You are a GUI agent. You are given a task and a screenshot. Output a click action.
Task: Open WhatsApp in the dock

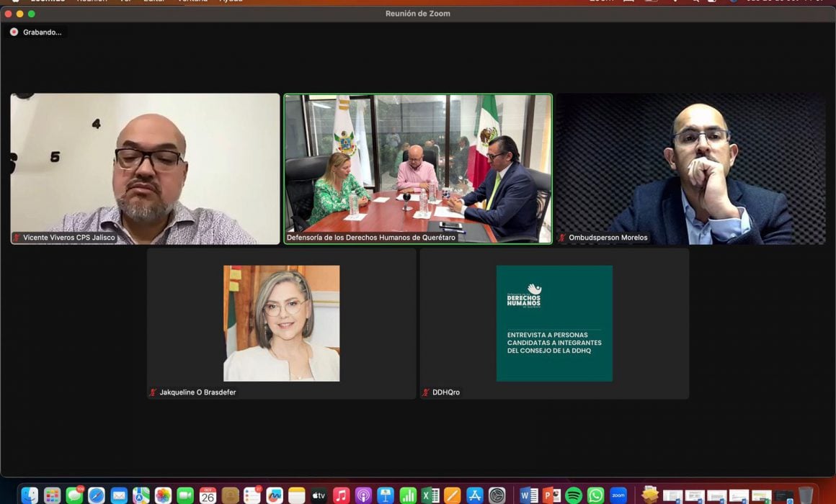point(595,495)
